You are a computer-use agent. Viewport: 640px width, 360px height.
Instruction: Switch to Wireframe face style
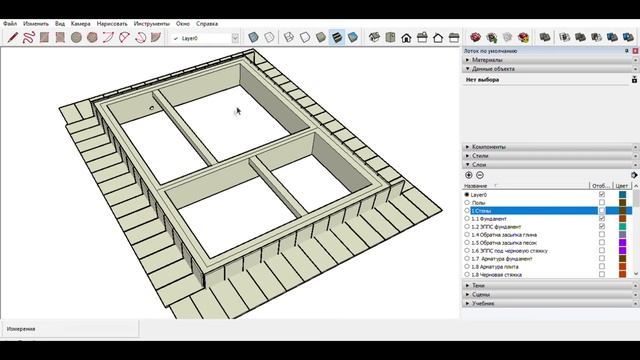click(289, 38)
